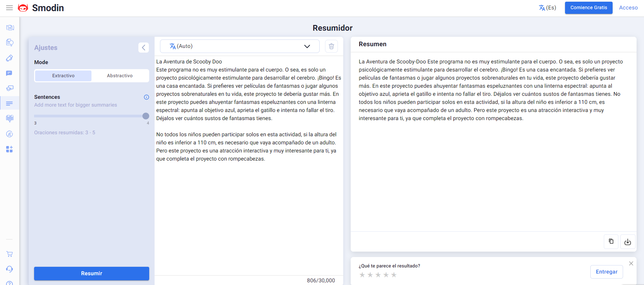Open the help question mark icon
Image resolution: width=644 pixels, height=285 pixels.
coord(9,283)
